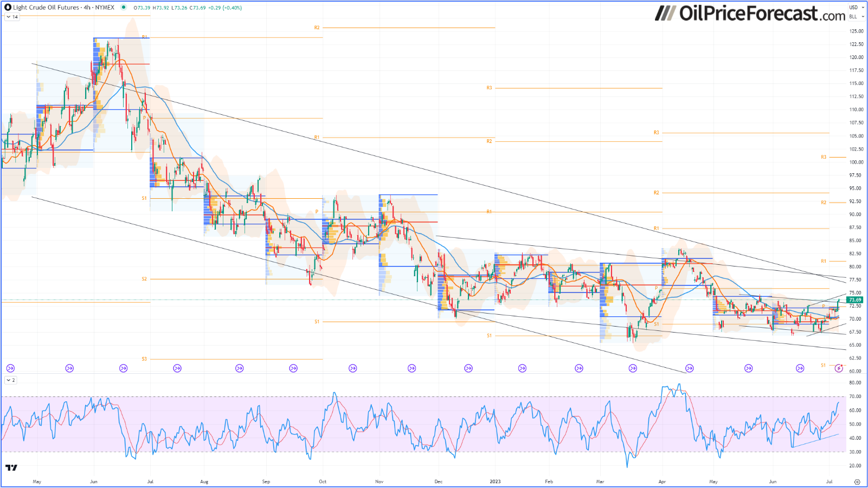The height and width of the screenshot is (488, 868).
Task: Click the C73.69 close value in legend
Action: tap(197, 8)
